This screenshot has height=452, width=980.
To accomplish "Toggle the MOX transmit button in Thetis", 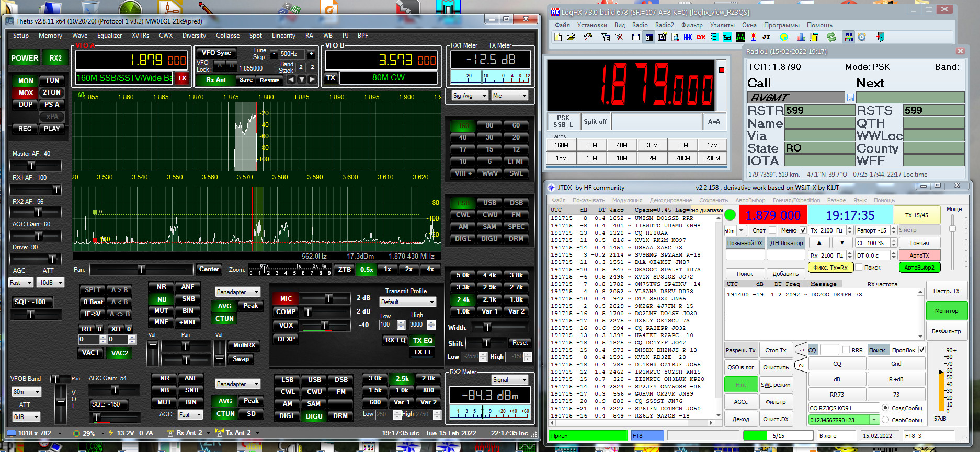I will pyautogui.click(x=26, y=92).
